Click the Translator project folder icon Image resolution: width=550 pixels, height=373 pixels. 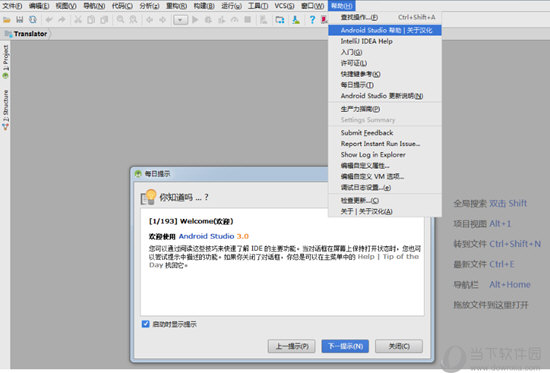click(x=8, y=34)
